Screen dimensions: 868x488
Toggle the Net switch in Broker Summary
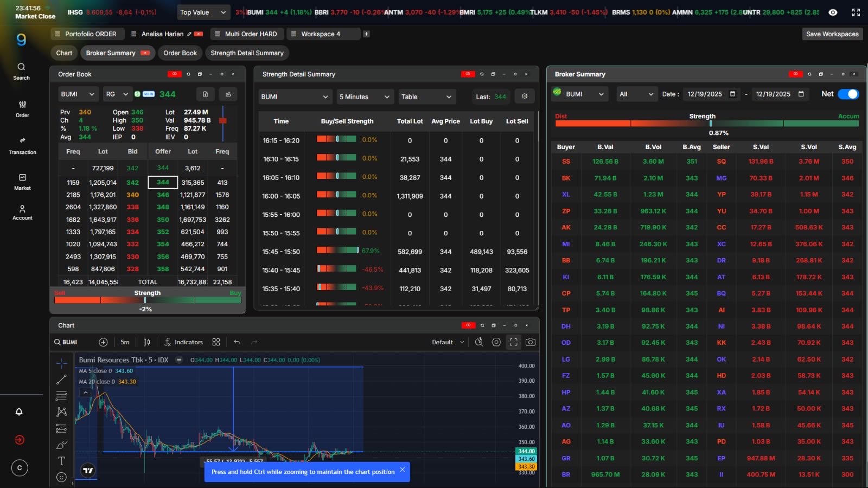pos(848,94)
